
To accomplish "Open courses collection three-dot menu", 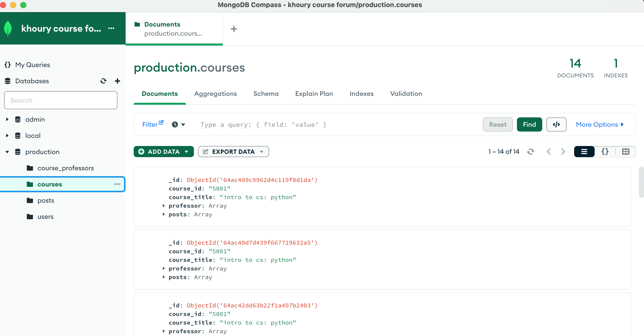I will [117, 184].
